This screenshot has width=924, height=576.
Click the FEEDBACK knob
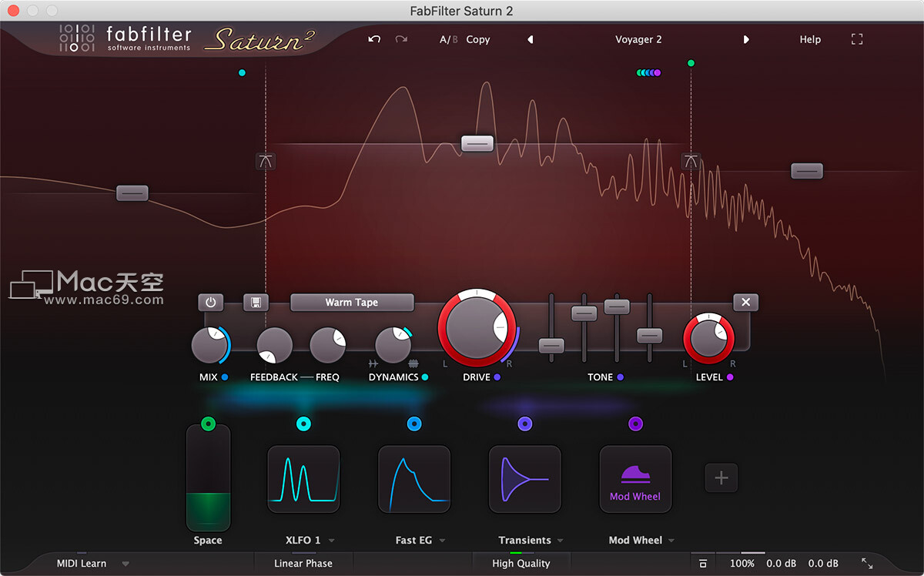pos(274,345)
